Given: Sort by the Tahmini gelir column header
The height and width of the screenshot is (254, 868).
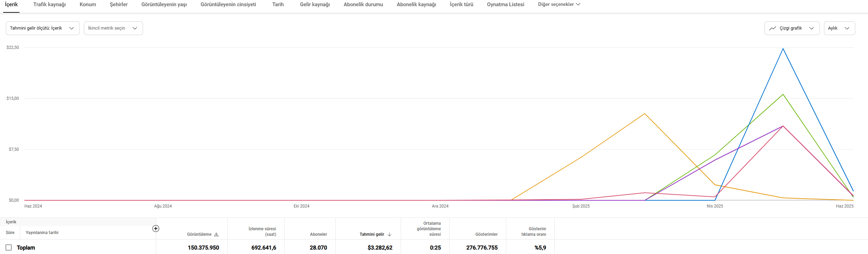Looking at the screenshot, I should 372,234.
